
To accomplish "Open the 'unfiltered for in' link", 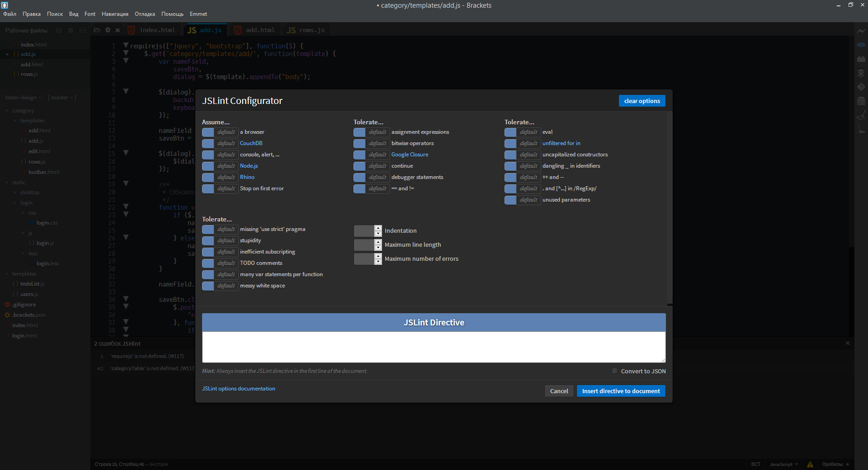I will click(561, 143).
